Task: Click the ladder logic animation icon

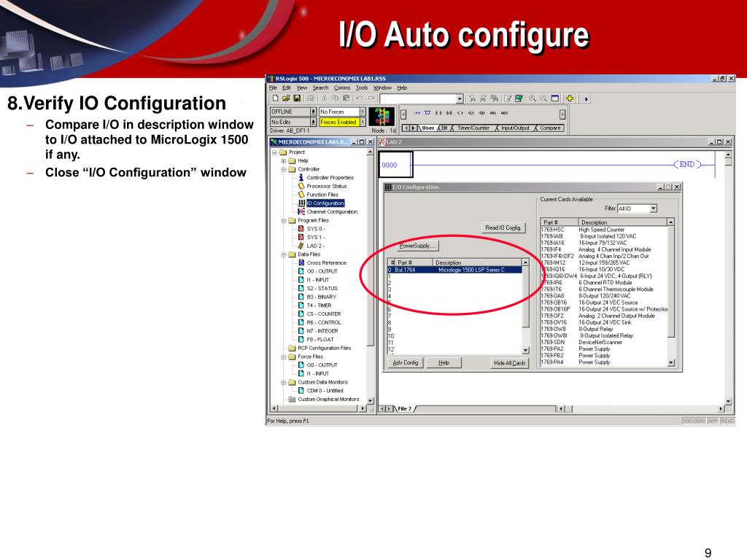Action: pyautogui.click(x=382, y=116)
